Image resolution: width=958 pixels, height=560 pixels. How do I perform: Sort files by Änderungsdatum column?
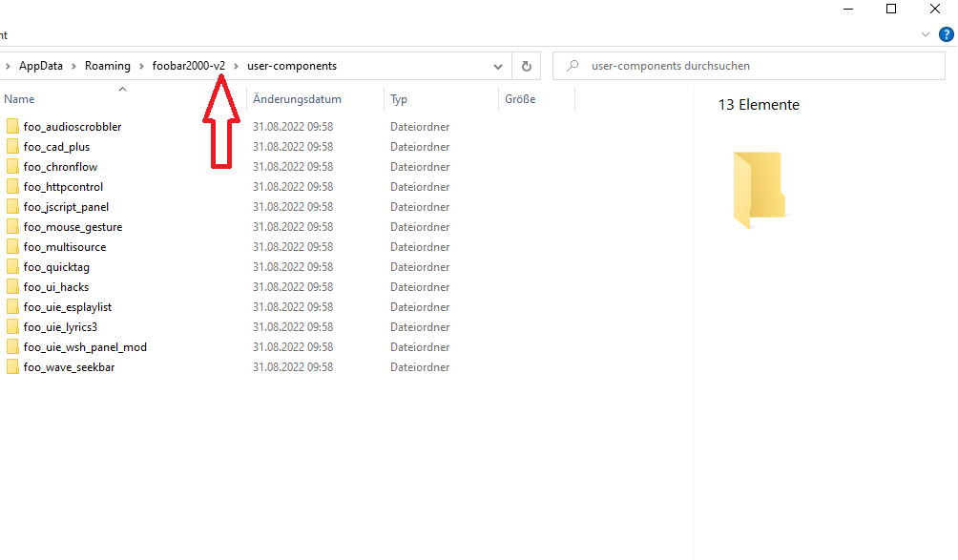pos(297,99)
